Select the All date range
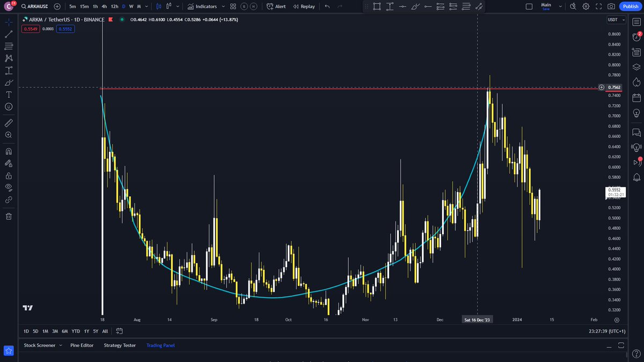The image size is (644, 362). [105, 331]
